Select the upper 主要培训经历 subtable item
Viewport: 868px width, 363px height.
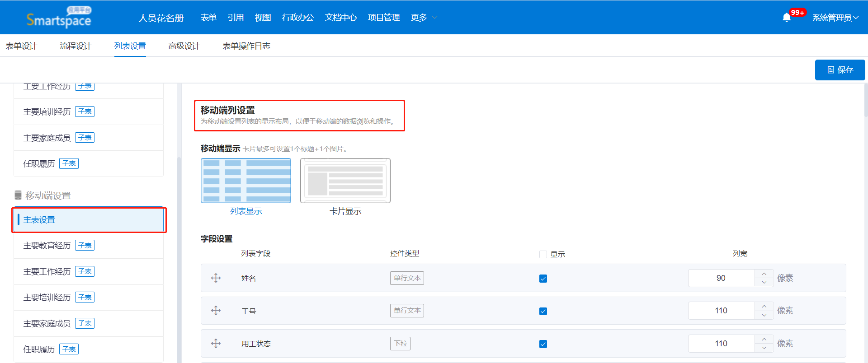click(89, 112)
